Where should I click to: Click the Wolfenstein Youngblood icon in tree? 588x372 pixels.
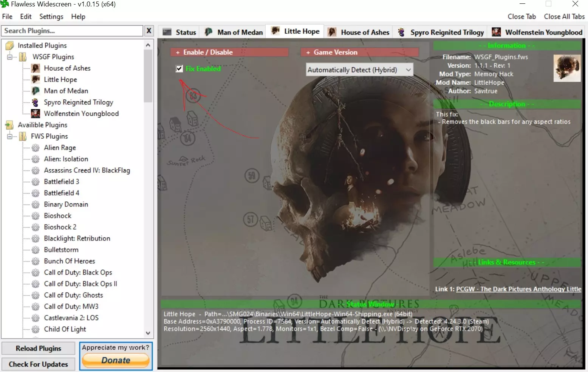[x=36, y=114]
